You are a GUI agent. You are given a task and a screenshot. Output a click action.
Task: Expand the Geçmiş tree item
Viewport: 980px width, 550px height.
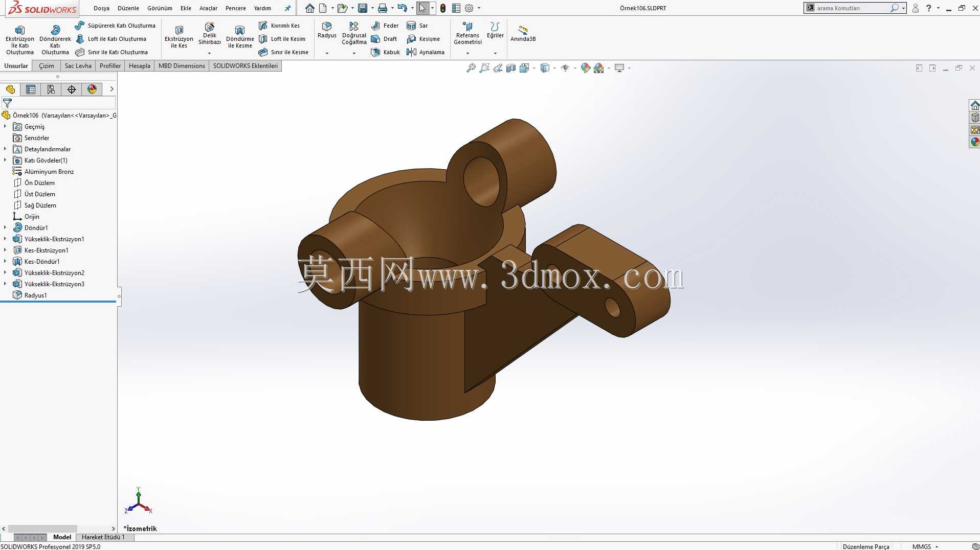(5, 126)
